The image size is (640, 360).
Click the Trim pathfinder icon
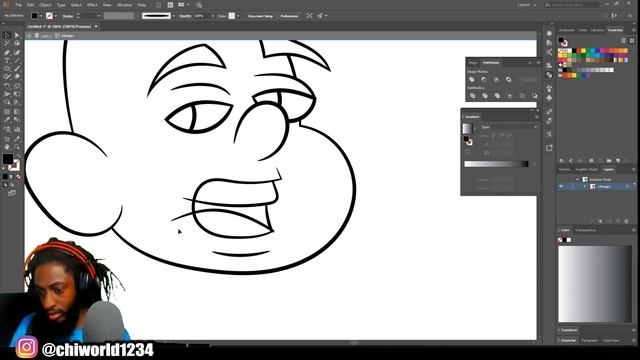point(484,96)
